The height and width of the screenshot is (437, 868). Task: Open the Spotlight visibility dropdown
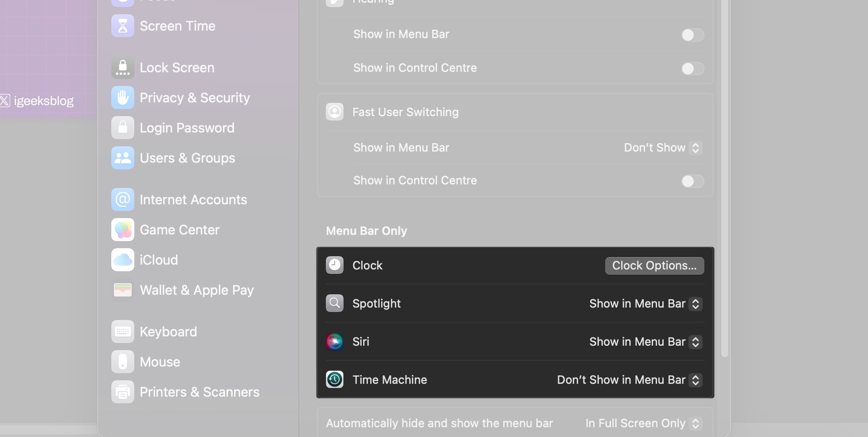pos(645,304)
